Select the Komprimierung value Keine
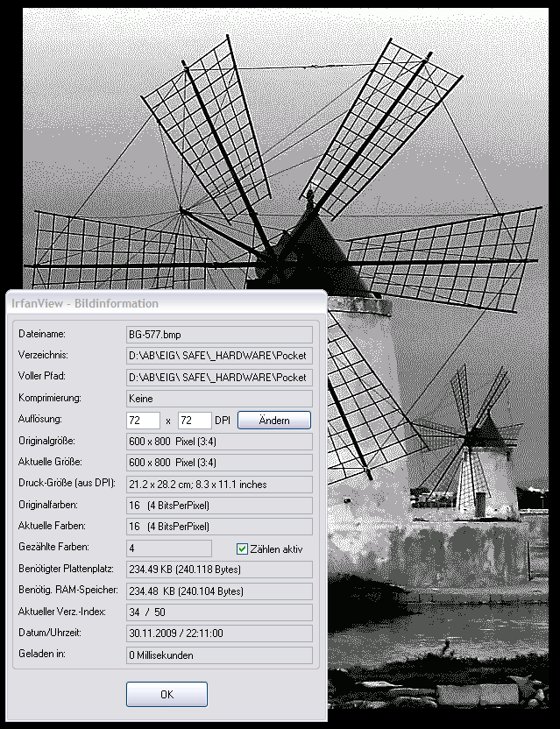The width and height of the screenshot is (560, 729). (x=219, y=399)
